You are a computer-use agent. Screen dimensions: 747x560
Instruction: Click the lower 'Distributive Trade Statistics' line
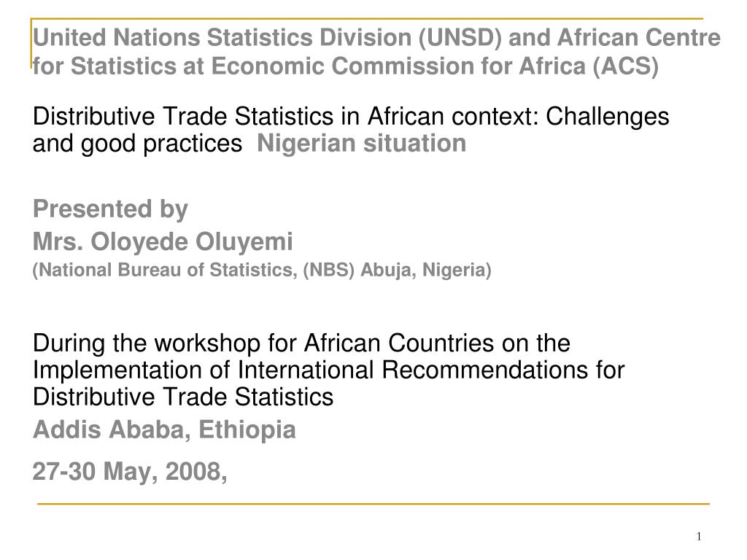pos(183,397)
